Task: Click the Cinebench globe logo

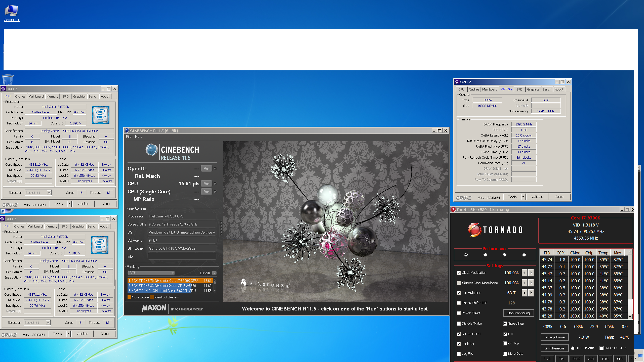Action: (x=152, y=150)
